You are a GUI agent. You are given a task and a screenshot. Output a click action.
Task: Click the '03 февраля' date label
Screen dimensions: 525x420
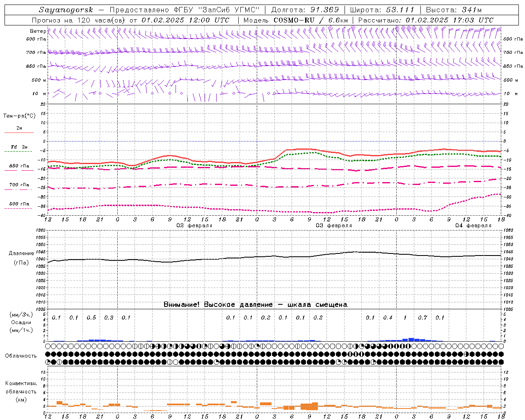pyautogui.click(x=334, y=226)
